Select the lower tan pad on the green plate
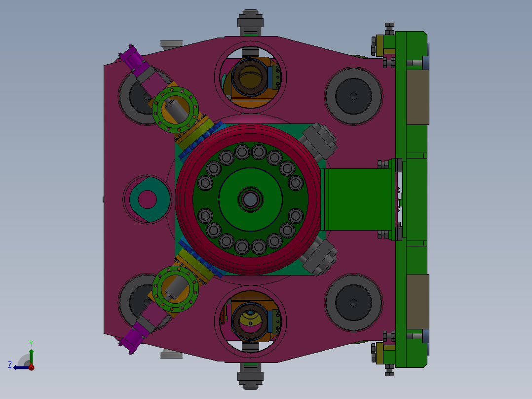The width and height of the screenshot is (532, 399). click(x=418, y=302)
